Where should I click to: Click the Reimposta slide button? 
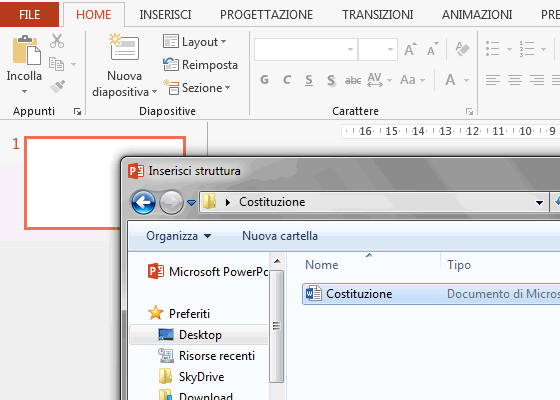click(x=200, y=65)
